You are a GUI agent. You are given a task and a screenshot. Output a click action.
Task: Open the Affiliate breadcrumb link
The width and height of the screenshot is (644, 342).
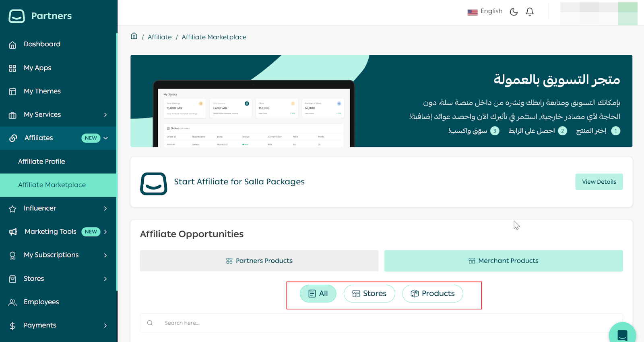159,37
